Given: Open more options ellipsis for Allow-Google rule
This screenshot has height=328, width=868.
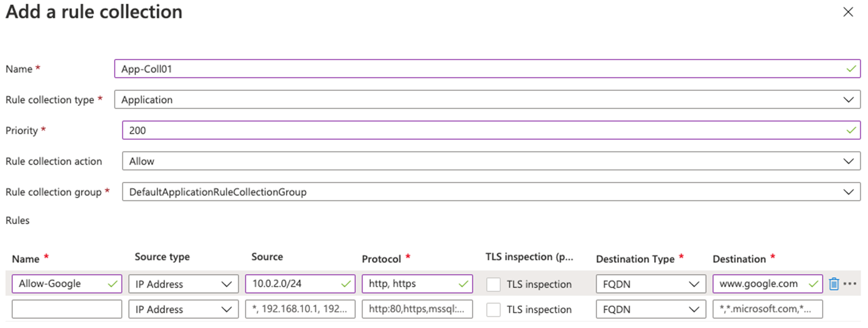Looking at the screenshot, I should pyautogui.click(x=850, y=284).
